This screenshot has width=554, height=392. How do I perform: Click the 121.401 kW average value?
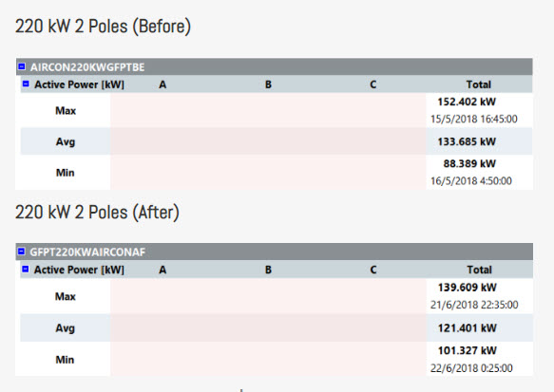[x=468, y=328]
